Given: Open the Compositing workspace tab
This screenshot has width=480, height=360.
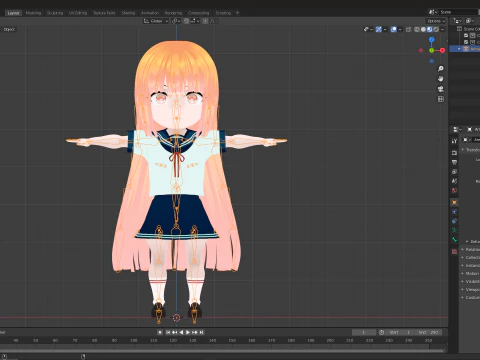Looking at the screenshot, I should tap(199, 13).
